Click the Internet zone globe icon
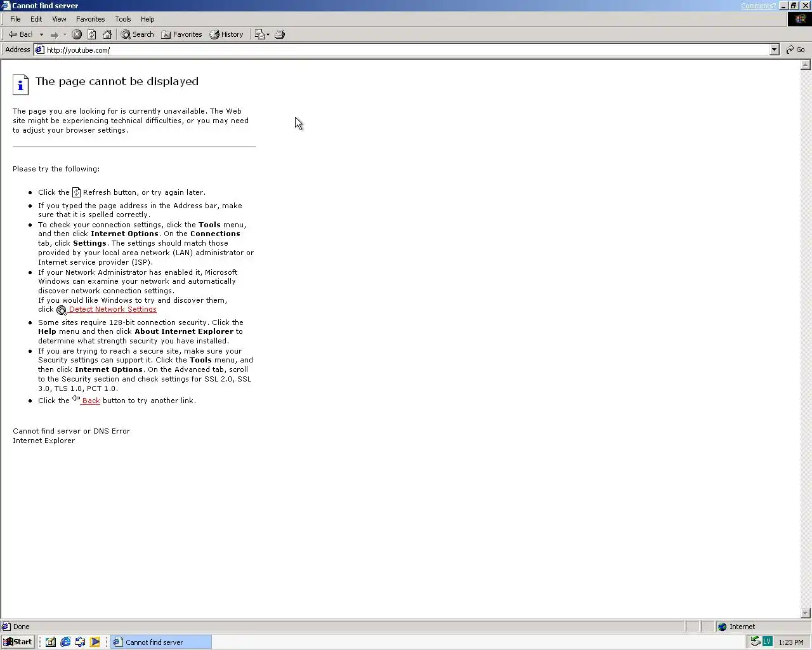Screen dimensions: 812x650 (x=722, y=627)
